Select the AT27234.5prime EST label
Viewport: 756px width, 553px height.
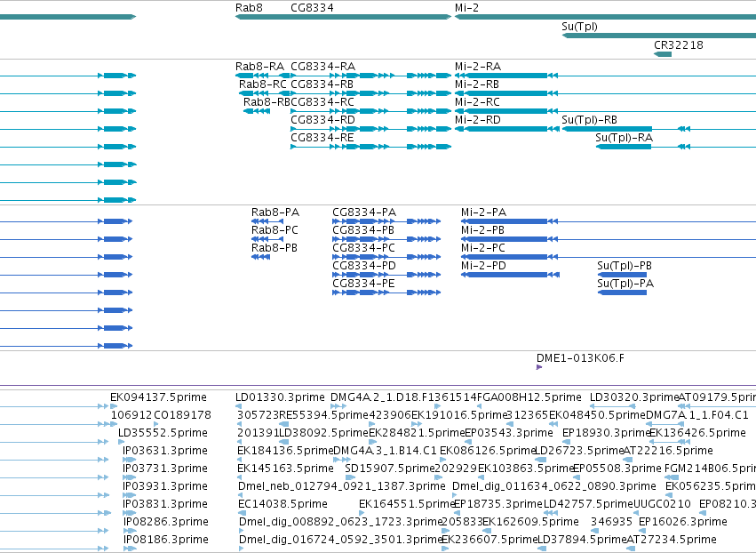tap(672, 540)
